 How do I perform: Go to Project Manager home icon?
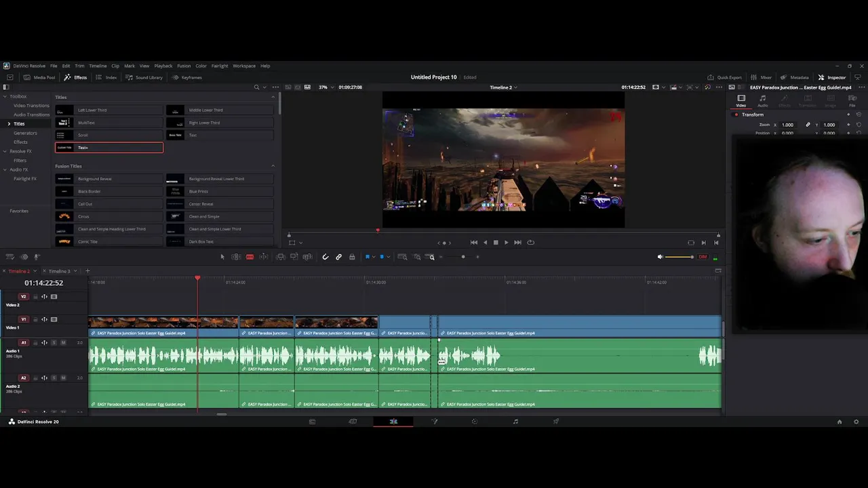pos(840,422)
